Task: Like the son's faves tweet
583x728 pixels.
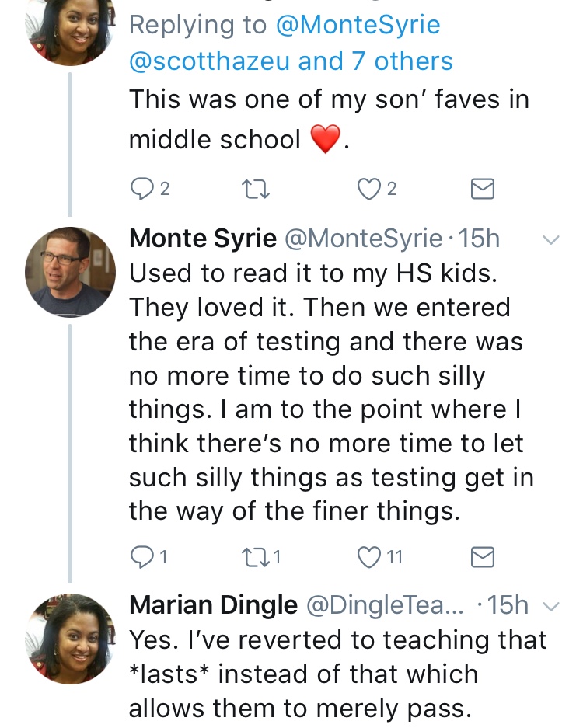Action: point(368,189)
